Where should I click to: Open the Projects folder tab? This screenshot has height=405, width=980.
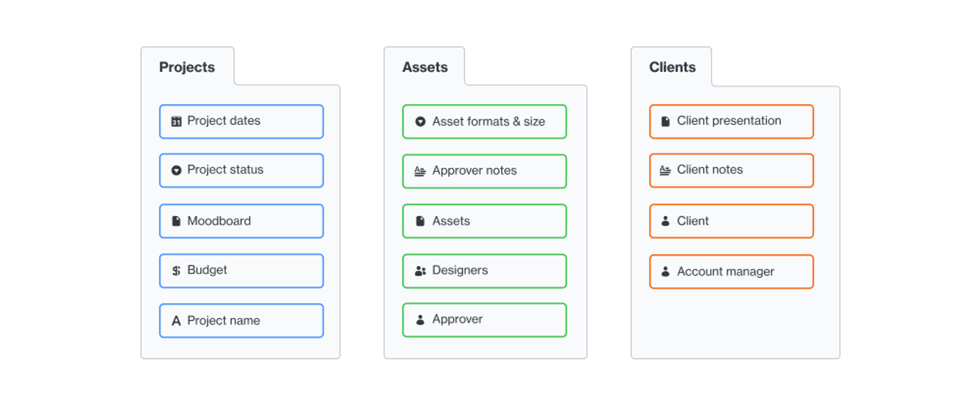(187, 67)
